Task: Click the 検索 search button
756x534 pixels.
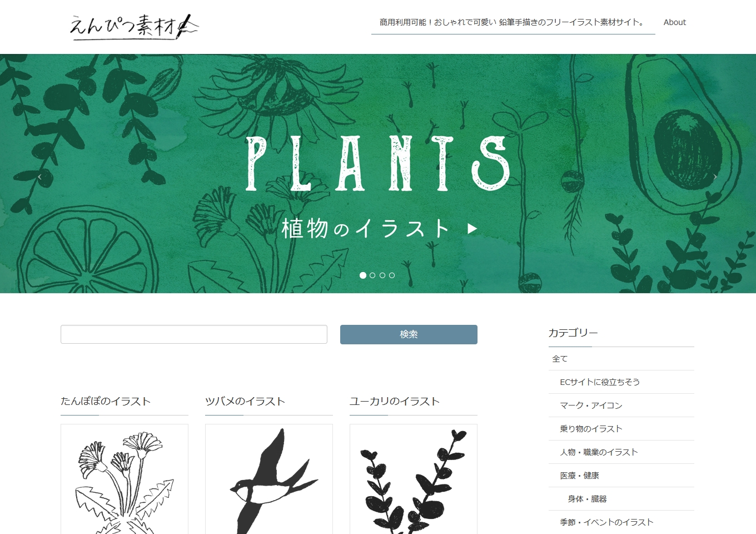Action: tap(409, 334)
